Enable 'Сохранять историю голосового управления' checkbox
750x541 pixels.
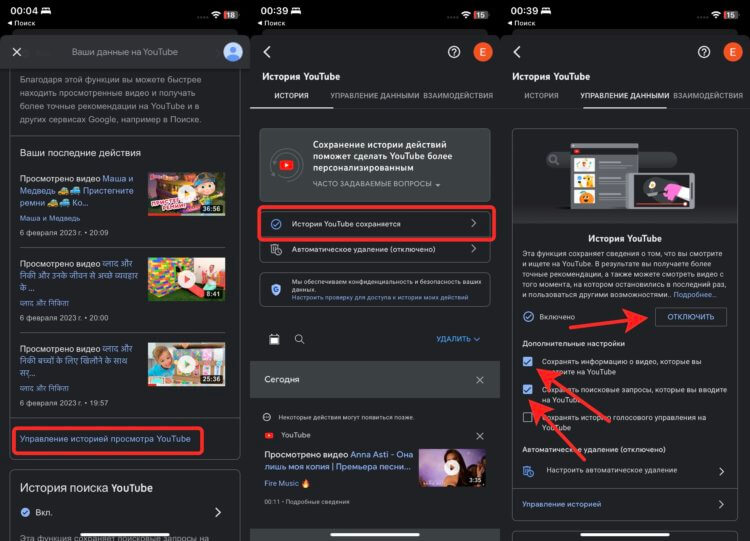coord(528,417)
